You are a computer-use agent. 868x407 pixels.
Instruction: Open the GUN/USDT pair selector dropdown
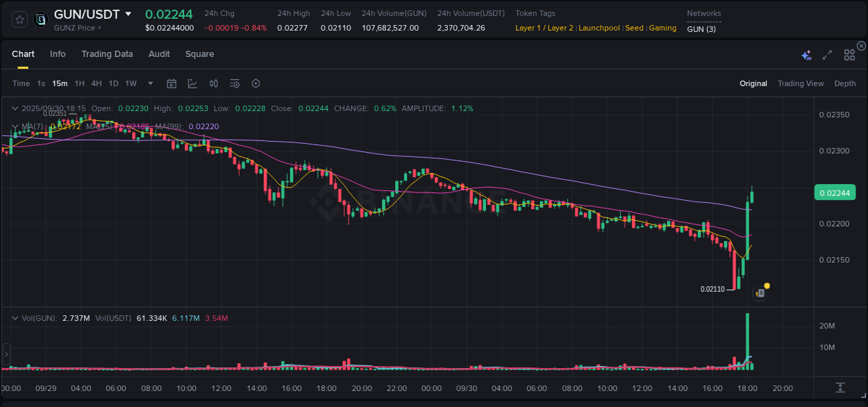click(x=128, y=13)
